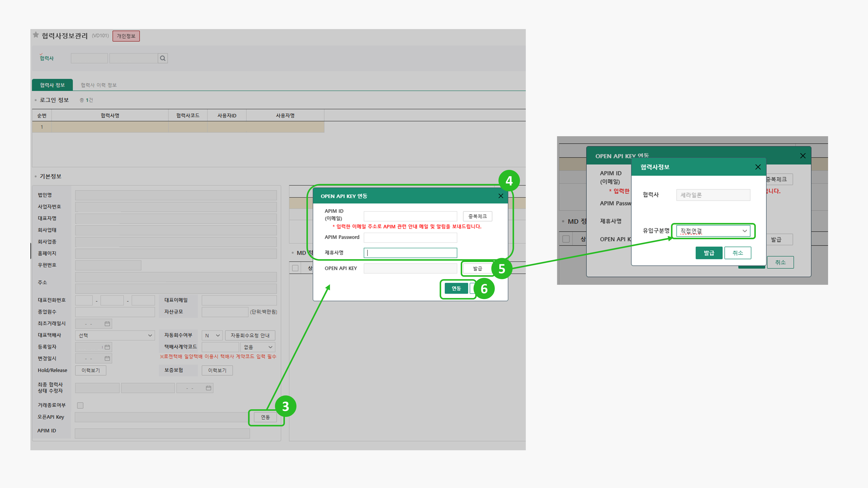Close the 협력사정보 popup with X

(x=758, y=167)
